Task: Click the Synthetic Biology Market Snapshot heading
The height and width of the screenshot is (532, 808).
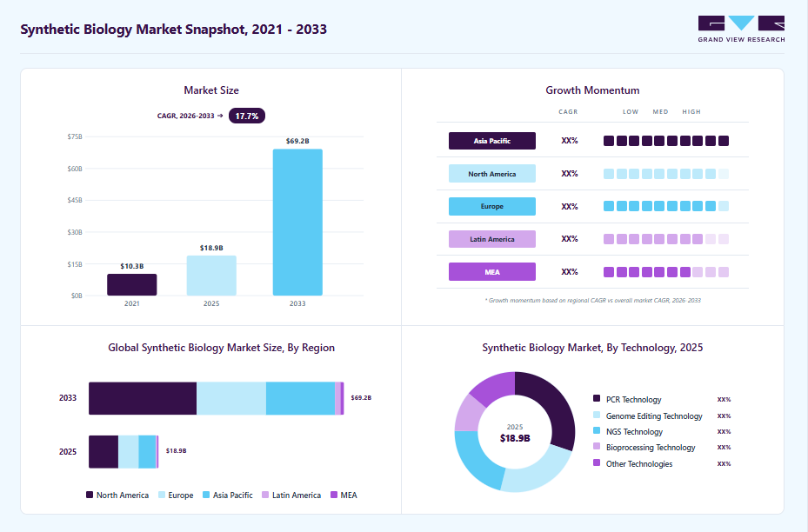Action: [x=174, y=30]
